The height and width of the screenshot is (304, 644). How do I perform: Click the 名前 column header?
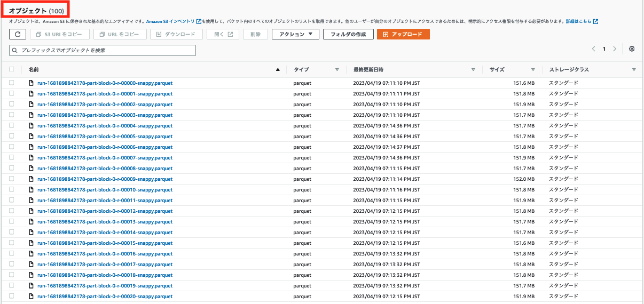pyautogui.click(x=34, y=70)
